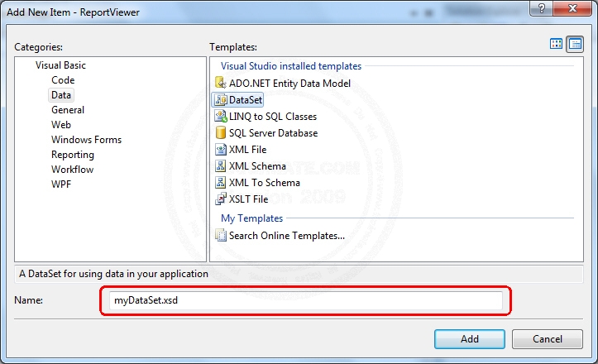Choose the General category
Viewport: 598px width, 364px height.
68,110
